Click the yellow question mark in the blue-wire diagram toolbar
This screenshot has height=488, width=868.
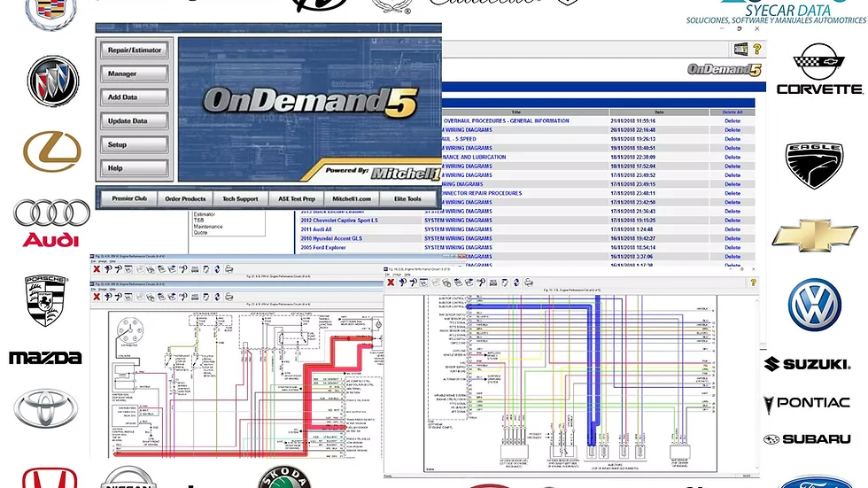(753, 283)
